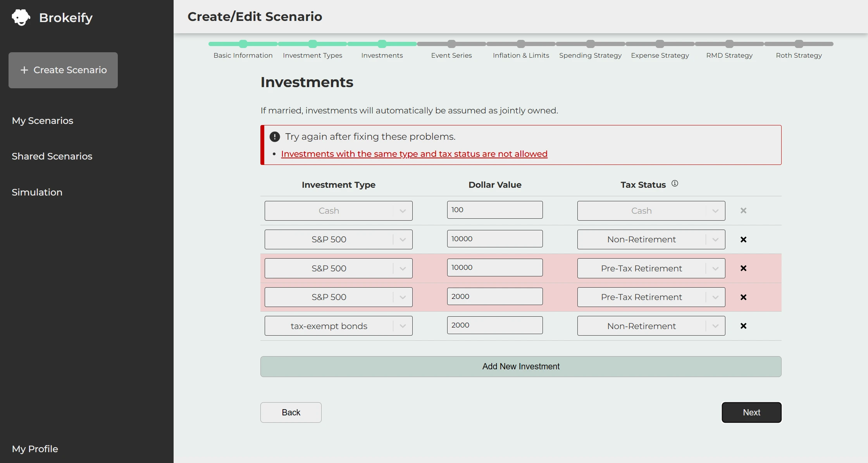This screenshot has height=463, width=868.
Task: Open My Scenarios in the sidebar
Action: tap(43, 120)
